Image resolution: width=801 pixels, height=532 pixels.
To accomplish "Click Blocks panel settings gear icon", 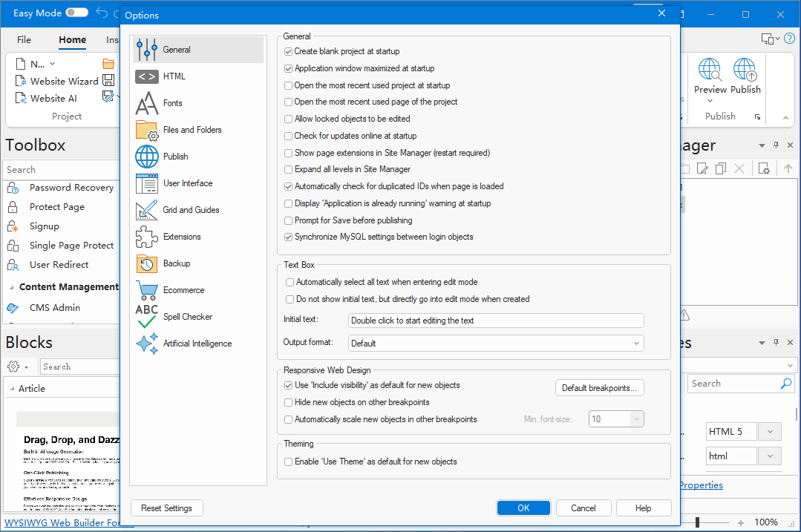I will click(14, 367).
